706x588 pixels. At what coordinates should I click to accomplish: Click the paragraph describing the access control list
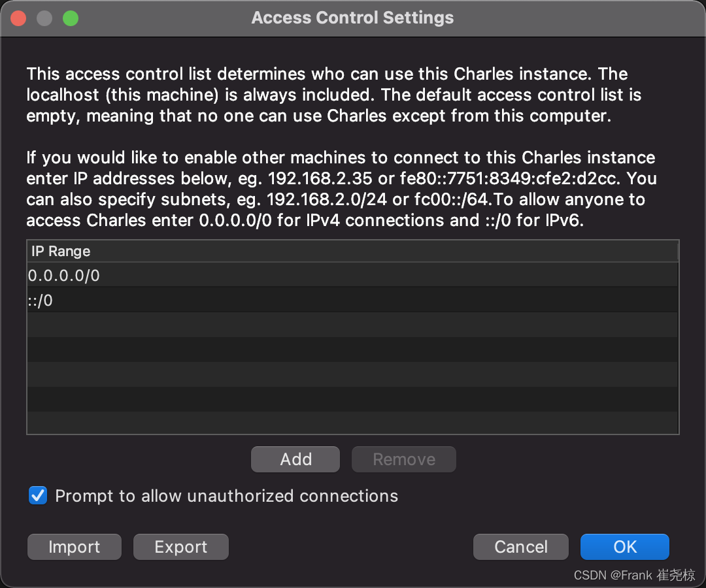pyautogui.click(x=333, y=95)
